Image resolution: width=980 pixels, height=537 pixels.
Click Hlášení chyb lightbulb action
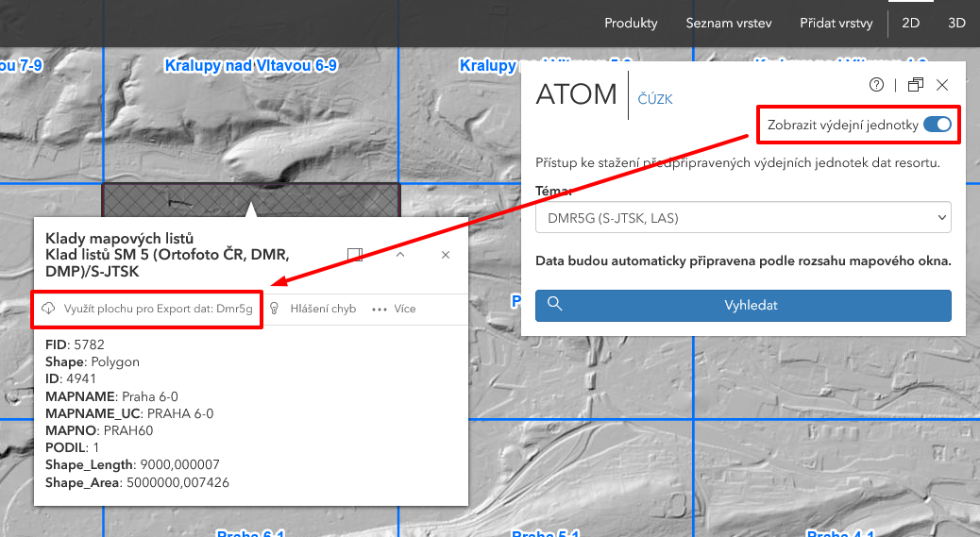tap(313, 309)
